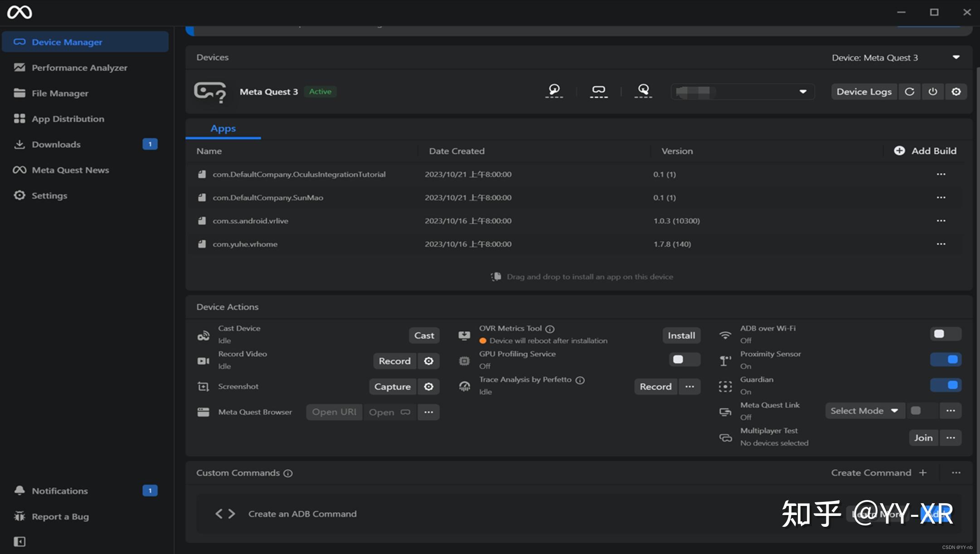Screen dimensions: 980x554
Task: Open Settings from the sidebar
Action: click(x=49, y=195)
